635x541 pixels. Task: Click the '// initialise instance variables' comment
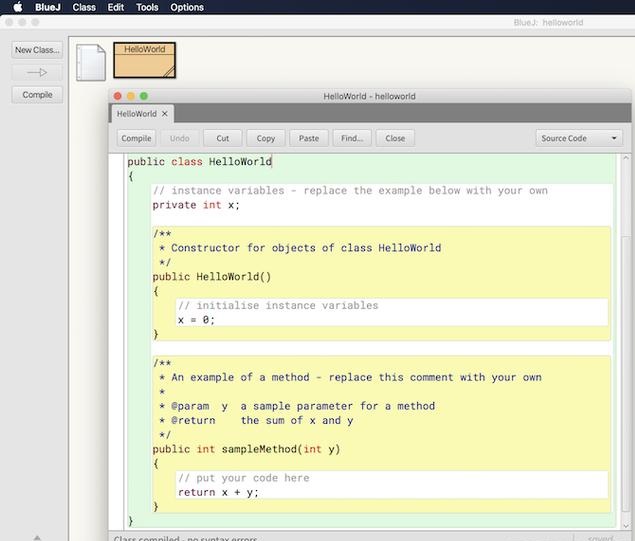pos(278,306)
